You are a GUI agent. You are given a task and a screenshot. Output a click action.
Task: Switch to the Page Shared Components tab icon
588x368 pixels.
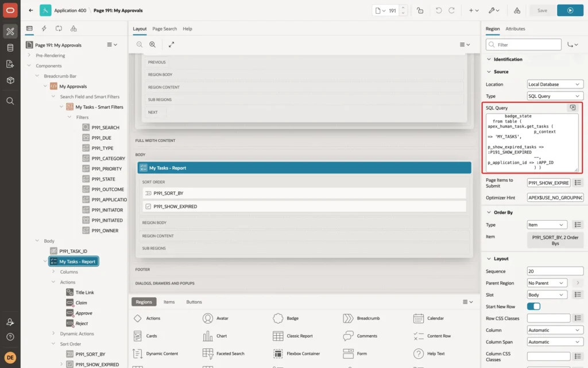(x=73, y=29)
